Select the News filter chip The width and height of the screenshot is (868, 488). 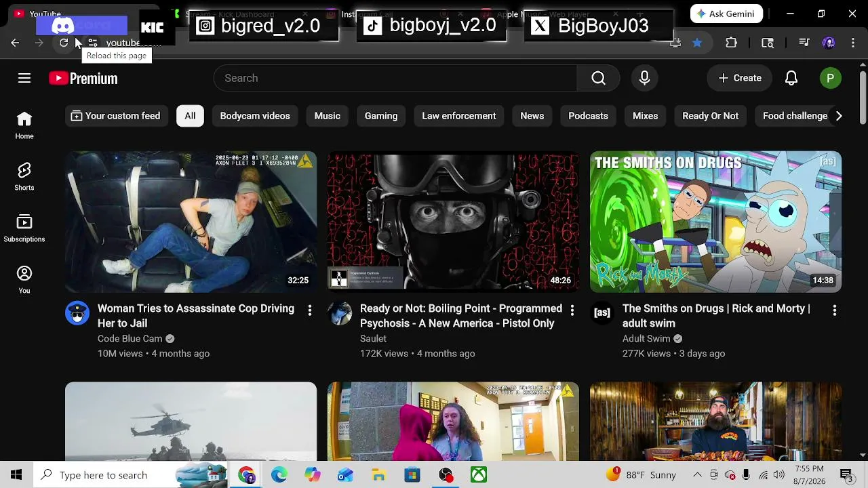tap(532, 116)
